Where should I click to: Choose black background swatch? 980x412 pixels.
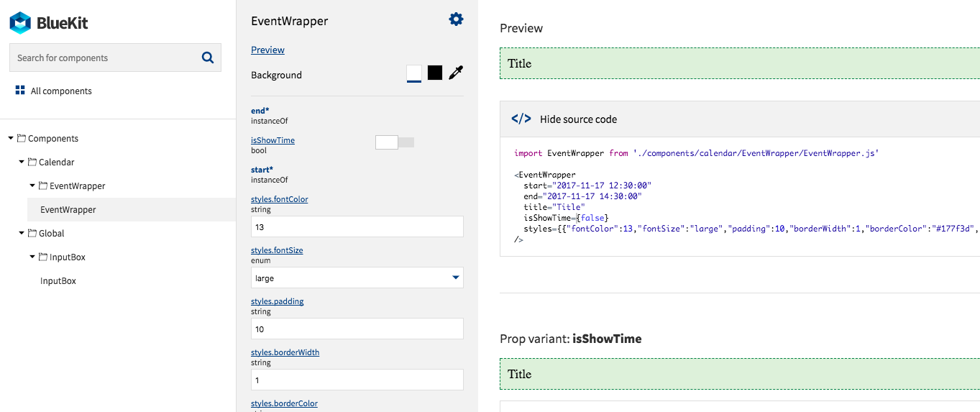click(435, 73)
